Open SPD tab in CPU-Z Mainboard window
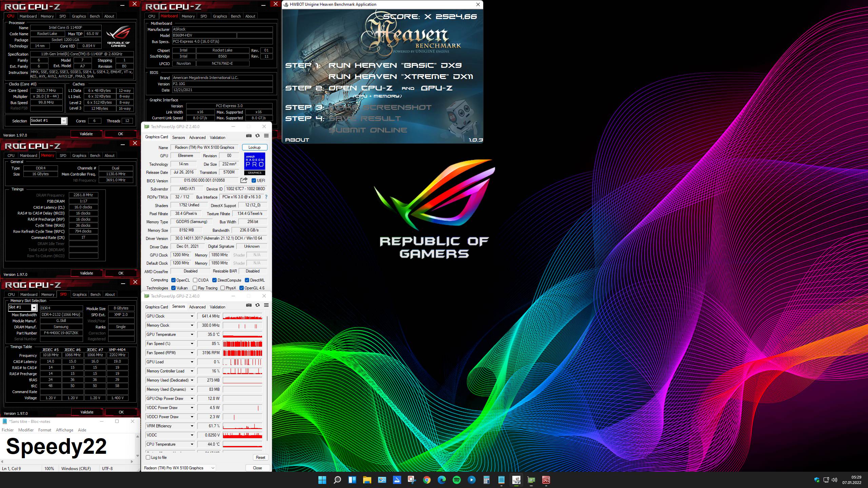The width and height of the screenshot is (868, 488). [204, 16]
